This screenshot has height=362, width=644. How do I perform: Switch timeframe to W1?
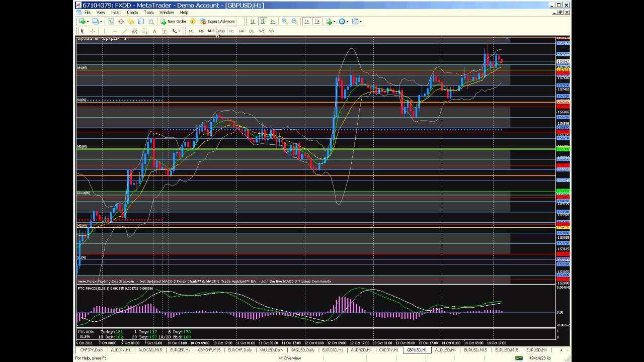(x=262, y=31)
